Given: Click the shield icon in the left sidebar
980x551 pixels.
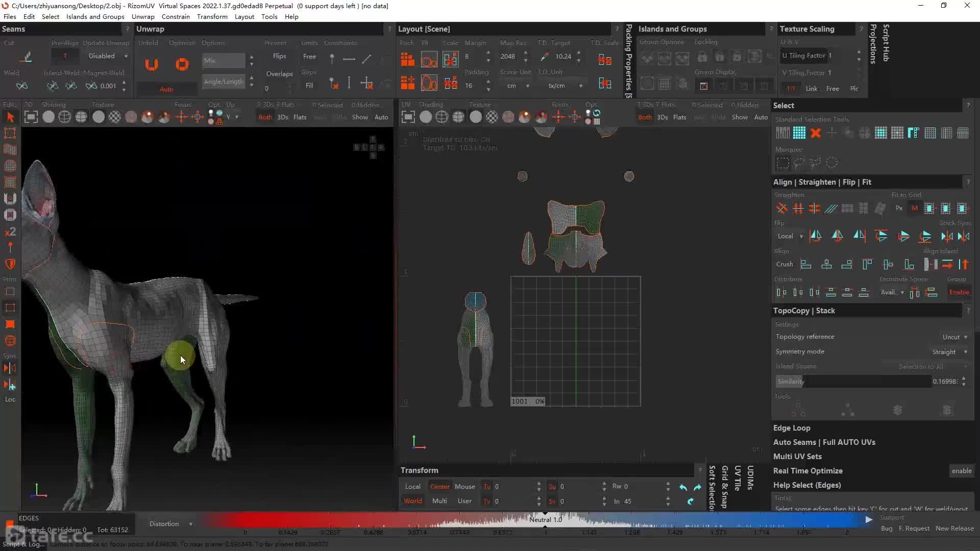Looking at the screenshot, I should (10, 264).
